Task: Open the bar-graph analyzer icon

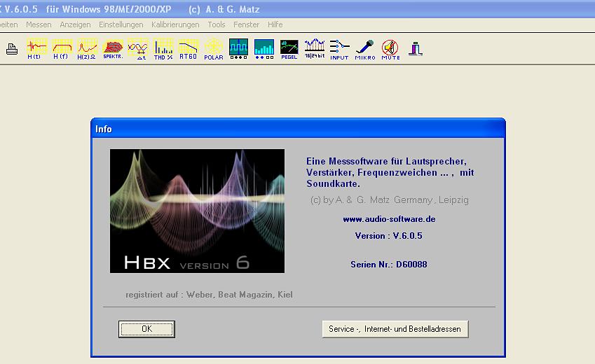Action: click(264, 49)
